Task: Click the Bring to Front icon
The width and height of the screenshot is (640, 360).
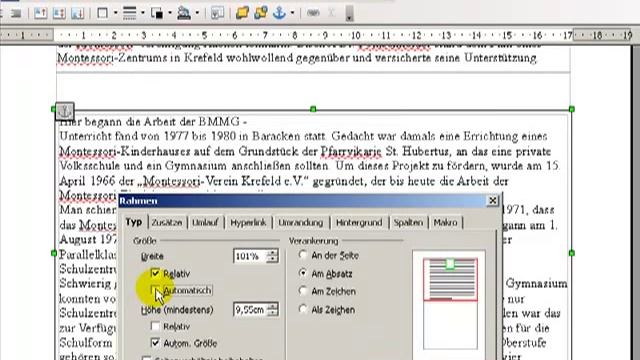Action: tap(242, 13)
